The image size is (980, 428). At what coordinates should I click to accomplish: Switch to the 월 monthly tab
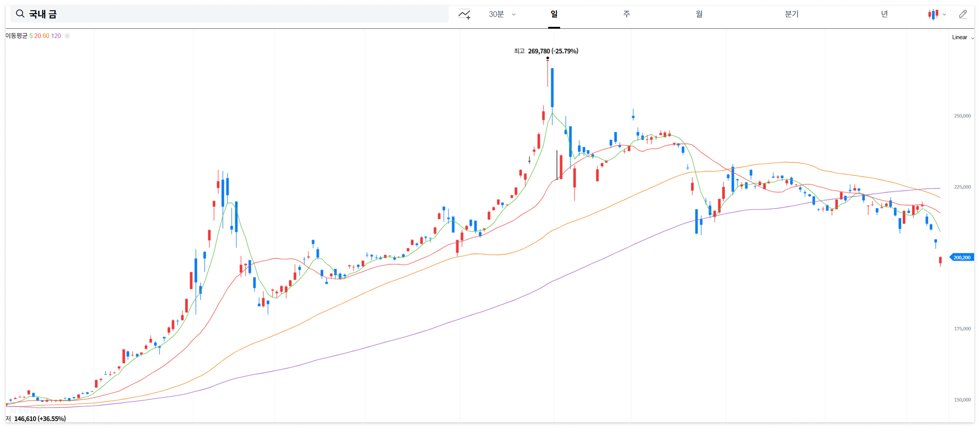pos(699,14)
